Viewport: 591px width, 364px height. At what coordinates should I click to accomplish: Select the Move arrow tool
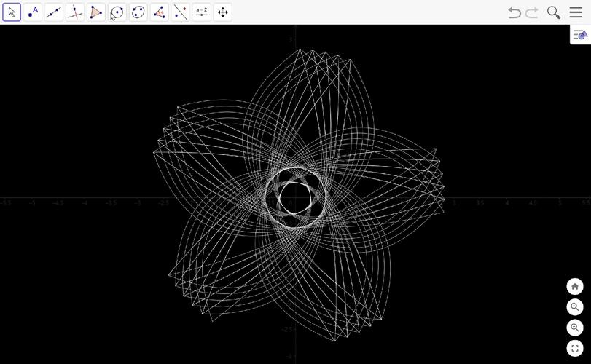(x=12, y=12)
